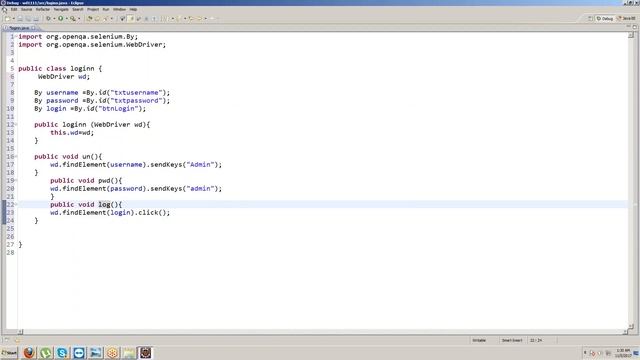Click the vertical scrollbar up arrow

(x=631, y=35)
